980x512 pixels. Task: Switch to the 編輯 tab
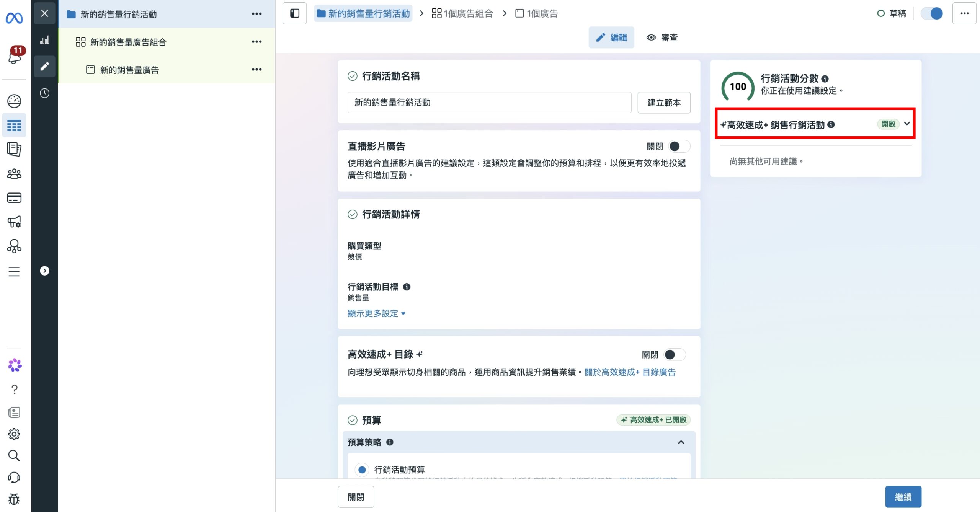[611, 38]
